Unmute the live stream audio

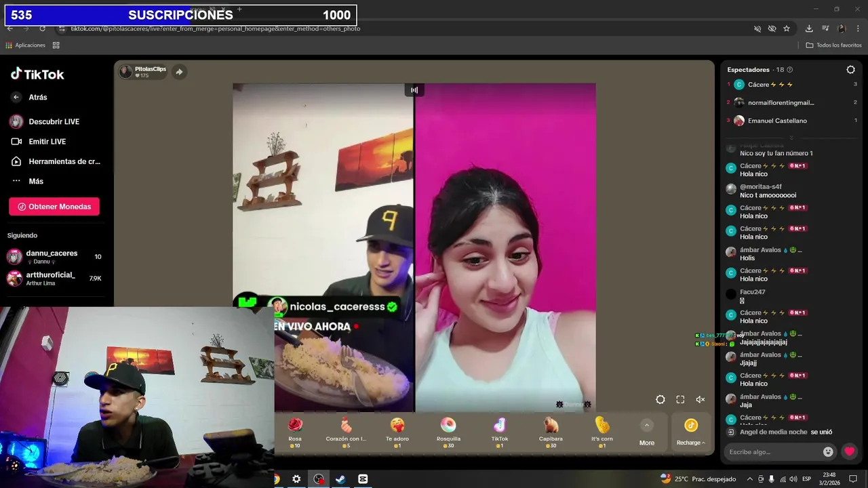701,399
